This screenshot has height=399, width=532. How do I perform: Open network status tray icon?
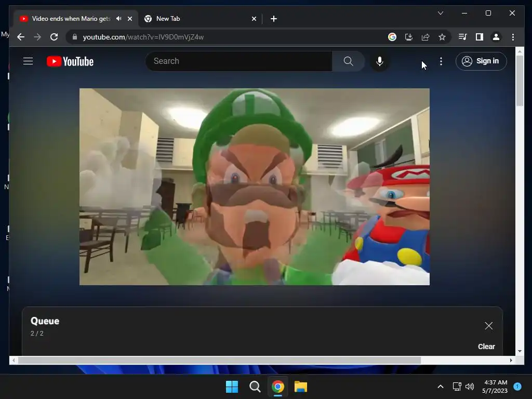tap(457, 387)
